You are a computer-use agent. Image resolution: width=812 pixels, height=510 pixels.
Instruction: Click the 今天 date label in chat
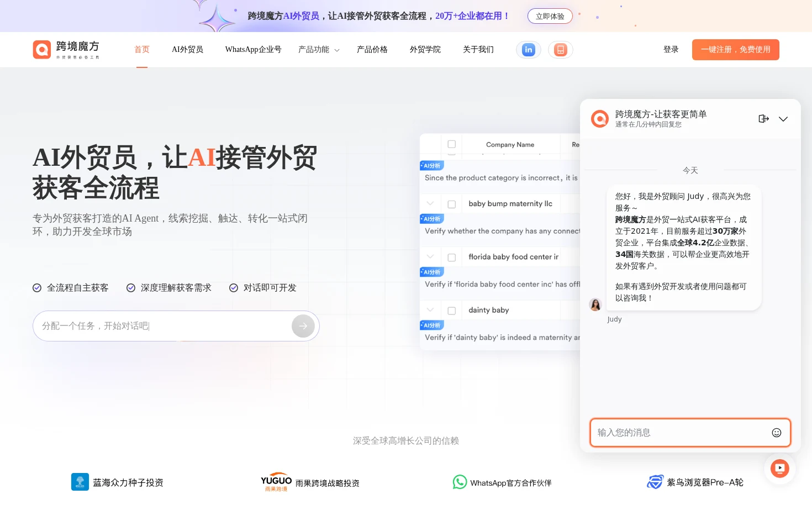(690, 170)
